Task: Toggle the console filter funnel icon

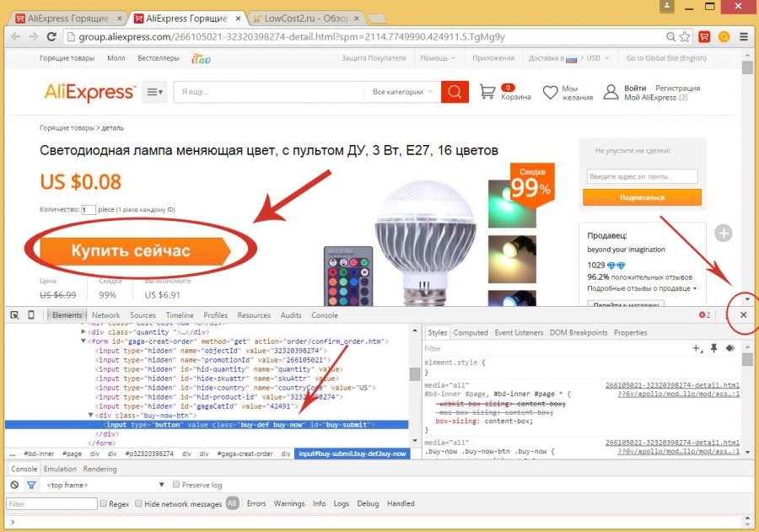Action: [x=31, y=485]
